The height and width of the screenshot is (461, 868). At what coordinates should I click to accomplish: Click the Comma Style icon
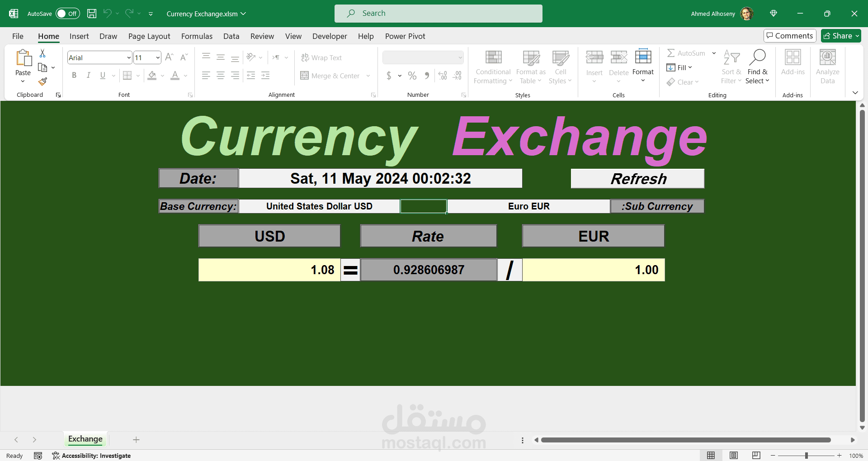pos(427,76)
